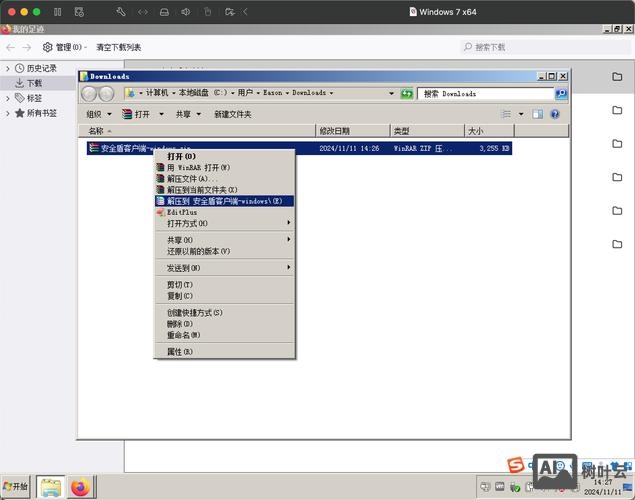
Task: Expand 打开方式 submenu
Action: point(224,223)
